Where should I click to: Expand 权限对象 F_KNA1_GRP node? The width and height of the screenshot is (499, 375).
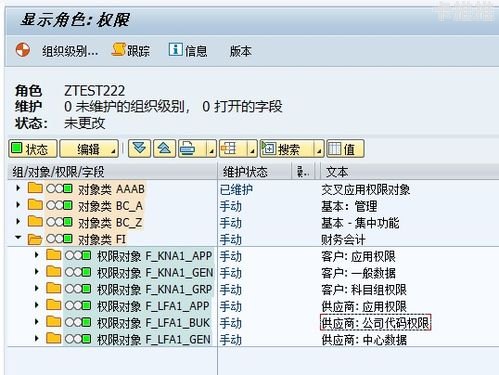coord(37,289)
